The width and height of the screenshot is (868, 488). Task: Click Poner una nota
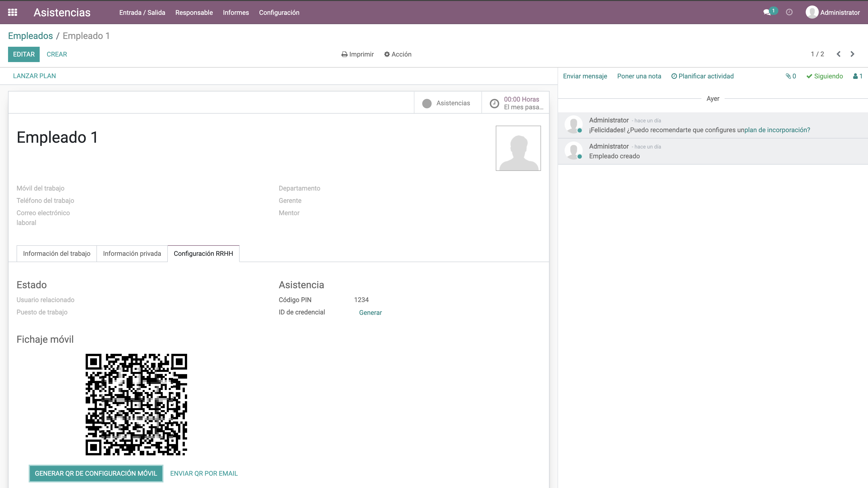(x=639, y=76)
